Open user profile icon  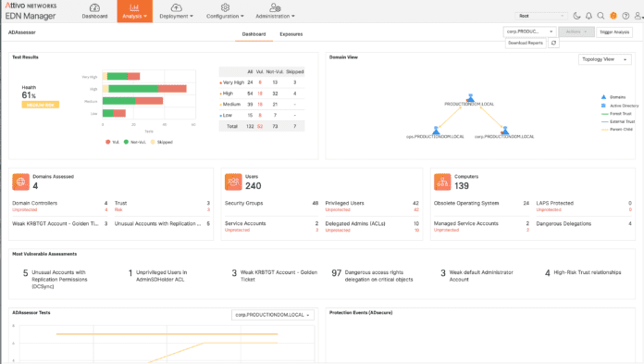click(x=638, y=16)
